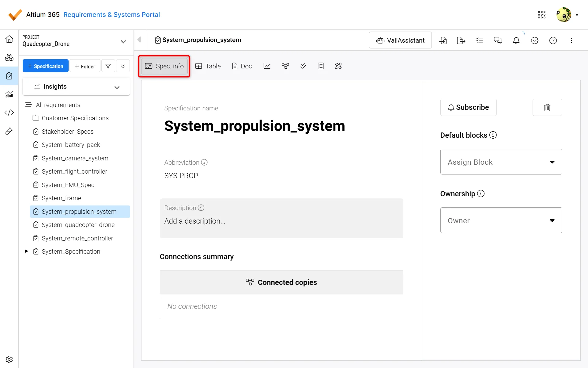
Task: Open the three-dot more options menu
Action: pyautogui.click(x=571, y=40)
